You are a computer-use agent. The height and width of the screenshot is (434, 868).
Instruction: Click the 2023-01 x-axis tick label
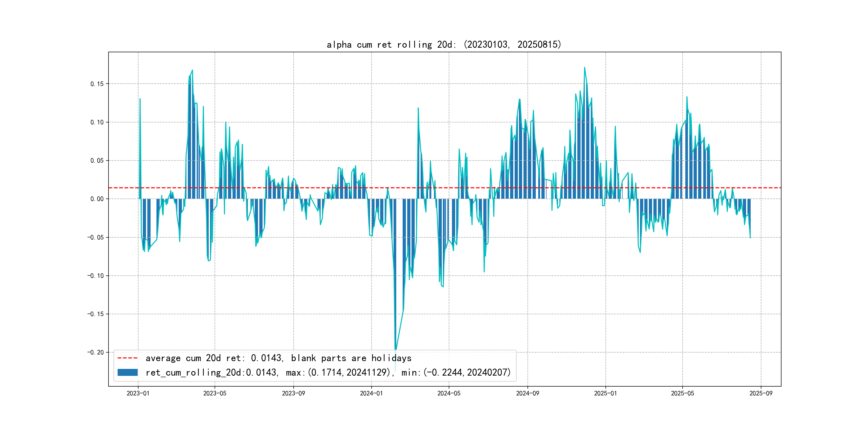pyautogui.click(x=138, y=393)
